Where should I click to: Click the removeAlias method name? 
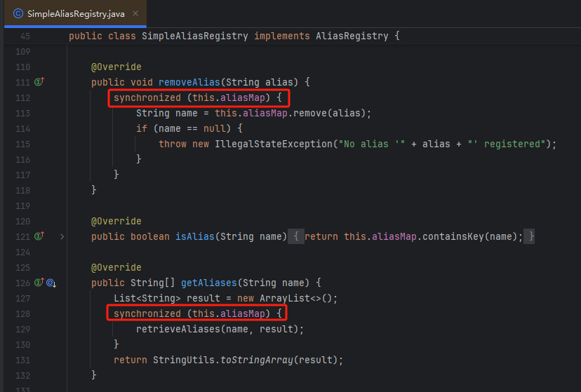(189, 82)
